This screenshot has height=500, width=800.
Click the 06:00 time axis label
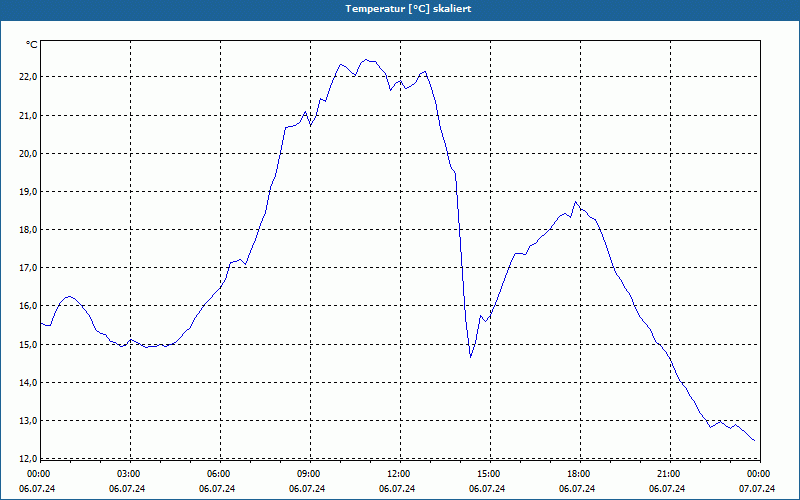pos(218,474)
